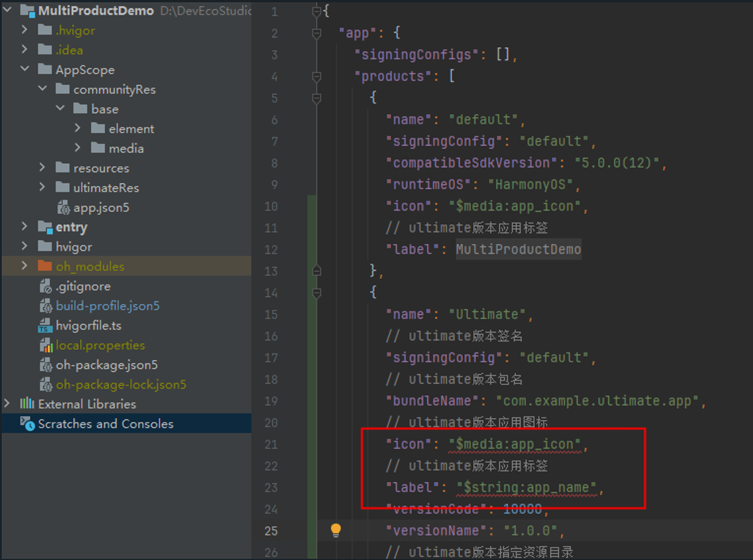Click the AppScope folder icon

coord(45,69)
